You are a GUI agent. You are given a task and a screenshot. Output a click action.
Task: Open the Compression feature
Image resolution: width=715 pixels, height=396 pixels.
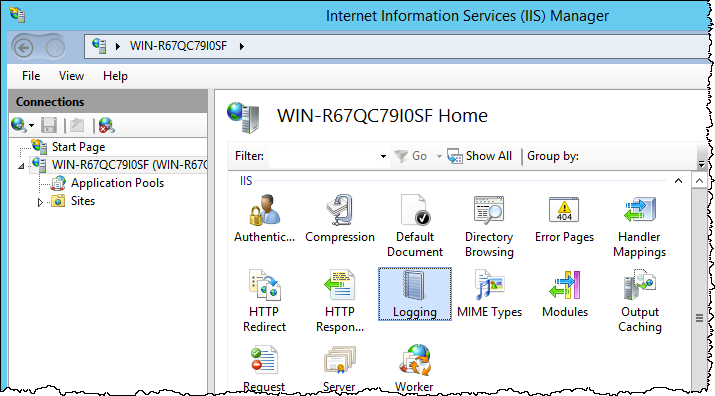tap(340, 219)
